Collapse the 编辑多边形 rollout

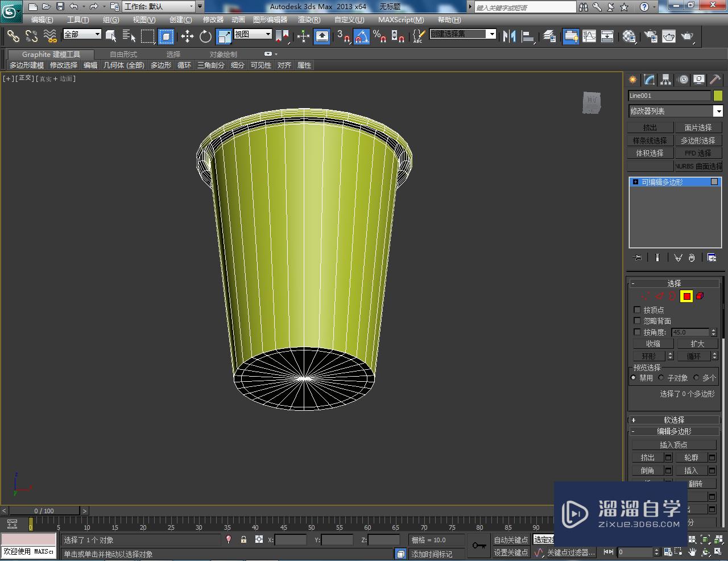pyautogui.click(x=674, y=431)
